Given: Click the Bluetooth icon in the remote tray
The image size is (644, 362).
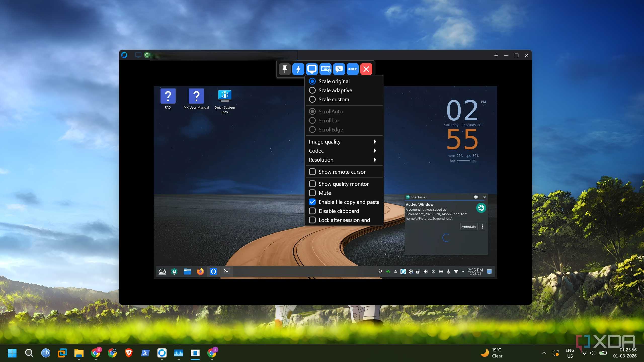Looking at the screenshot, I should (x=433, y=271).
